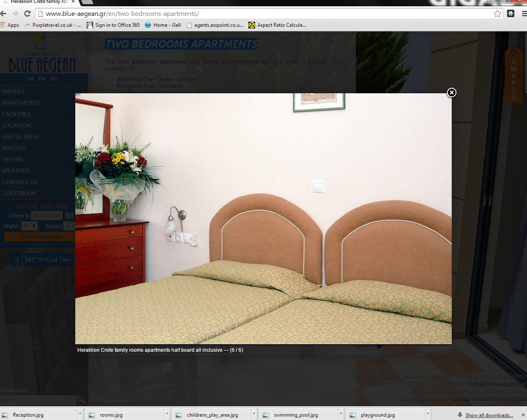Screen dimensions: 527x420
Task: Open the puzzle extension icon in toolbar
Action: (x=511, y=13)
